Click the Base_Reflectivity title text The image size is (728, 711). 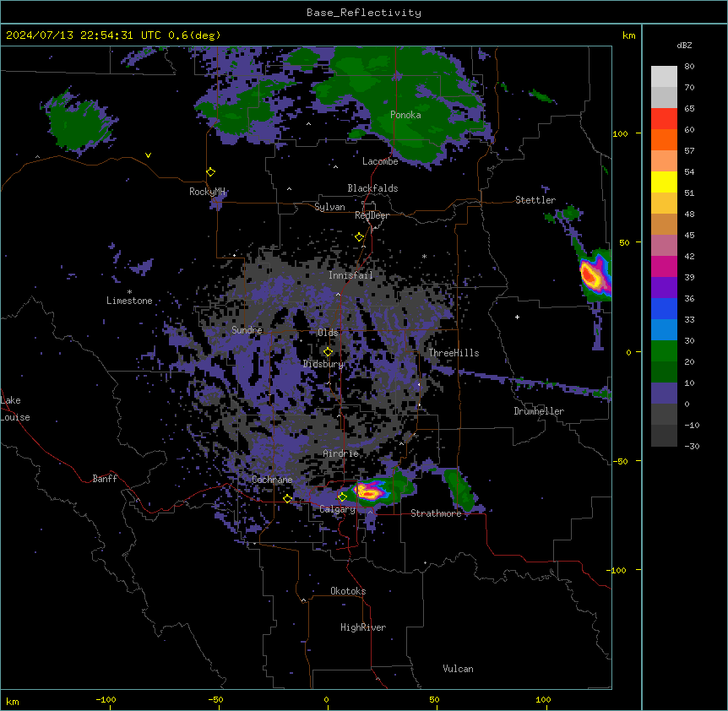pos(364,13)
